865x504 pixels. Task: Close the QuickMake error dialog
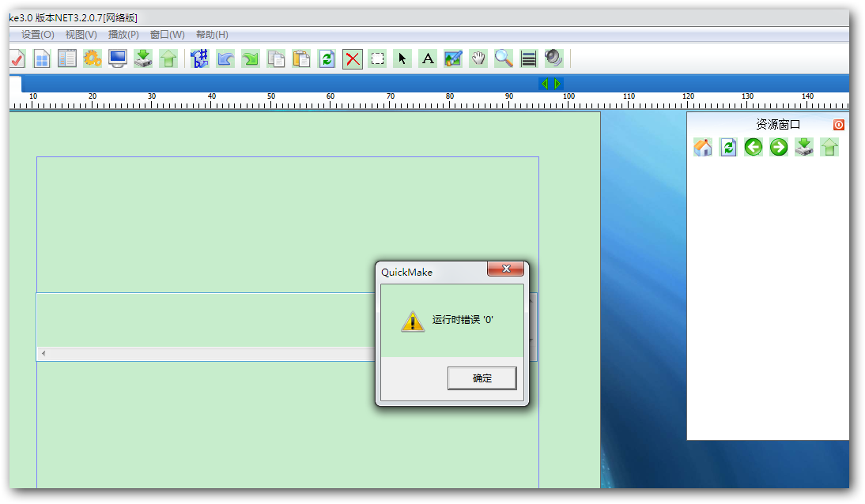[x=505, y=269]
